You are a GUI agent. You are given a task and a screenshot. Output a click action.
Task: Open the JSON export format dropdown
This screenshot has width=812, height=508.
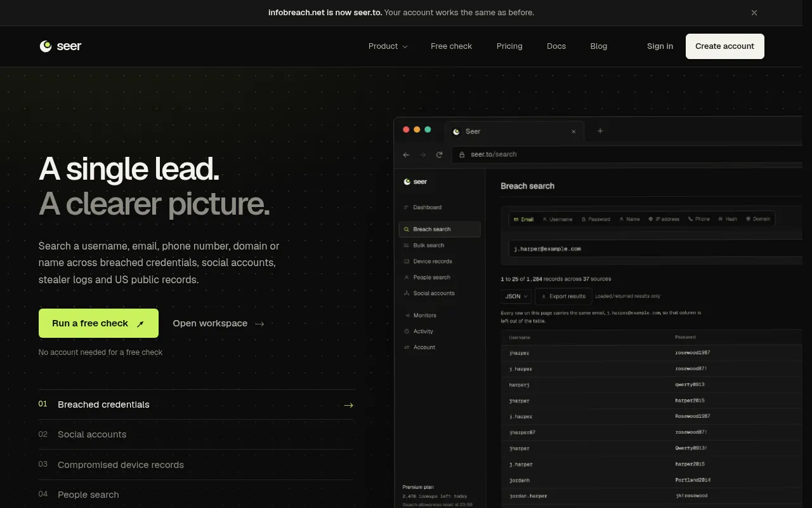516,296
